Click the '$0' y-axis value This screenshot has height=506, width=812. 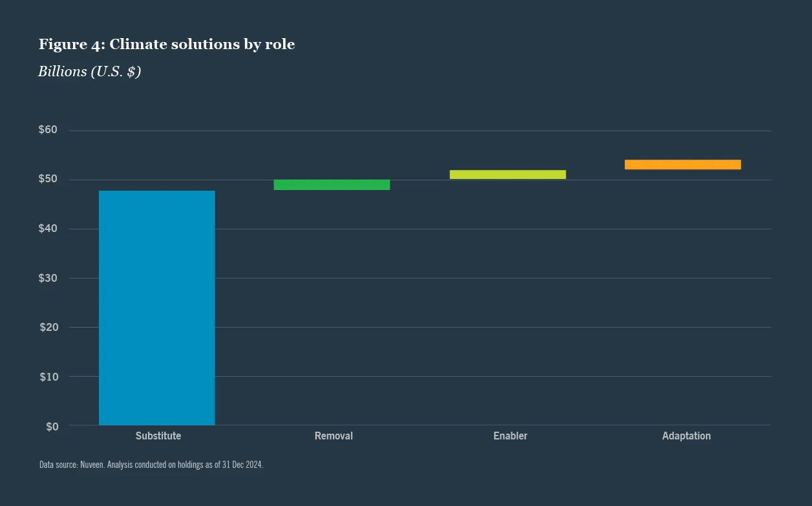pos(51,427)
